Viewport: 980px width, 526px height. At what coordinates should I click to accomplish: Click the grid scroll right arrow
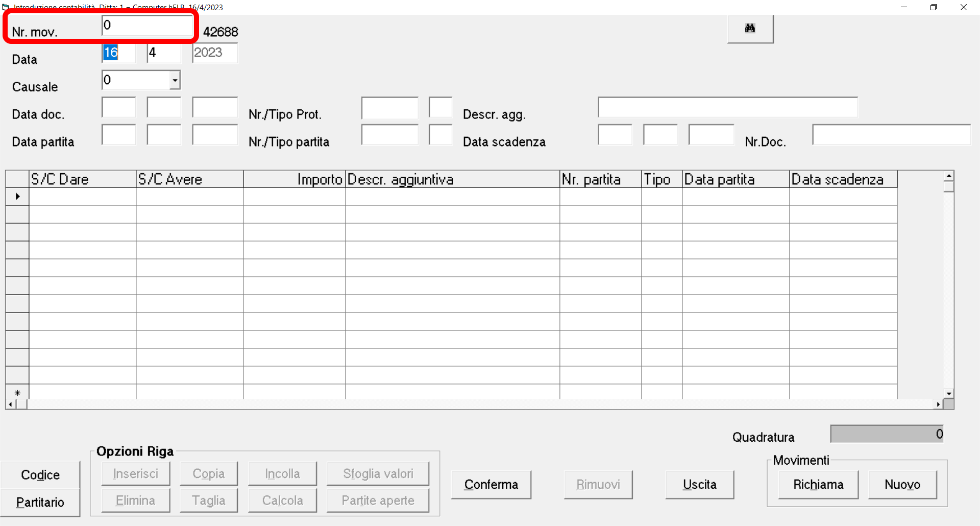coord(938,404)
